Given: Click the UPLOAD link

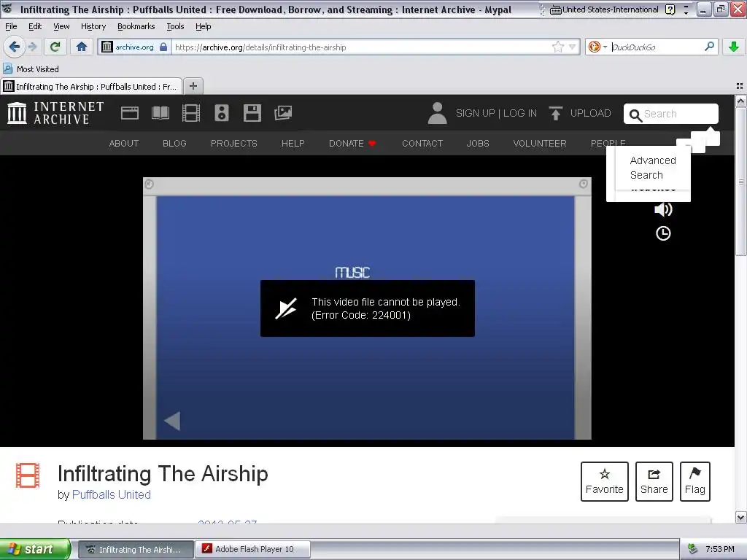Looking at the screenshot, I should point(590,113).
